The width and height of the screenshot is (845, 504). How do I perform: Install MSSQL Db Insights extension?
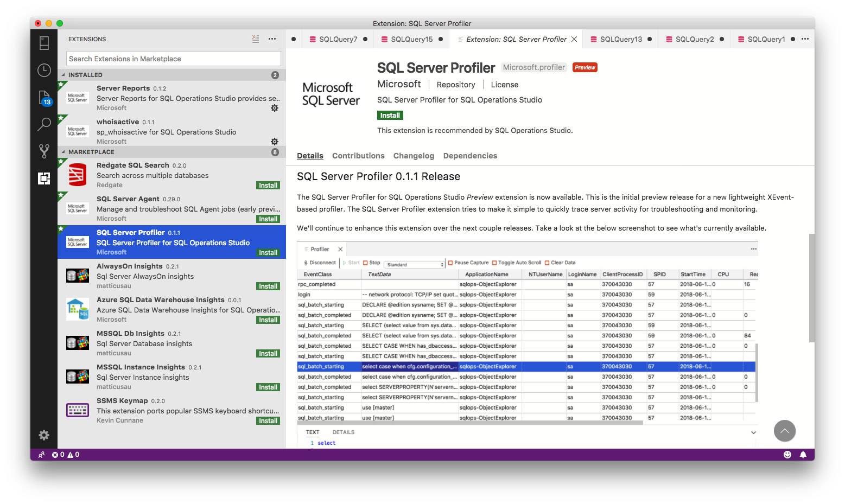click(268, 354)
